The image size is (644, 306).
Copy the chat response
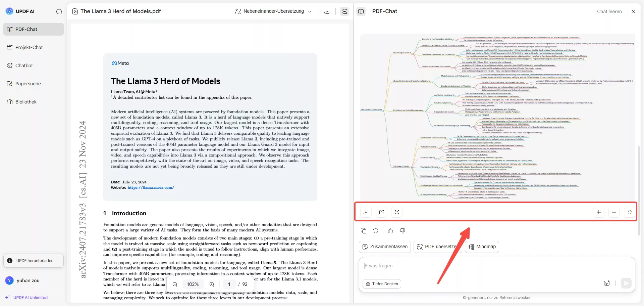point(364,231)
